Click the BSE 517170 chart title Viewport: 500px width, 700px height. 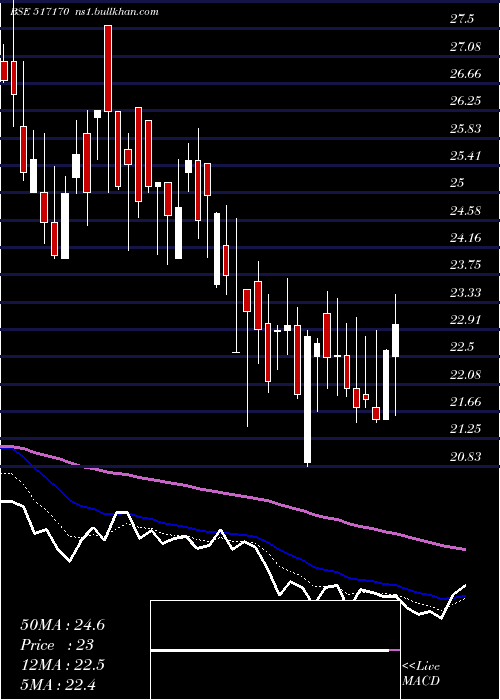39,12
